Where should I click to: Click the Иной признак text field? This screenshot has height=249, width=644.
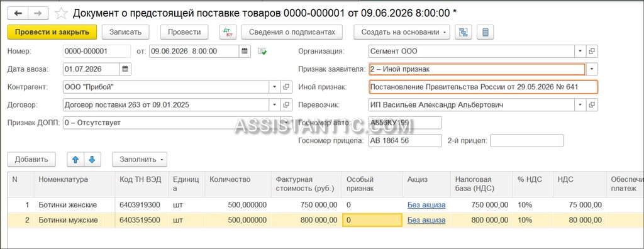pos(483,87)
